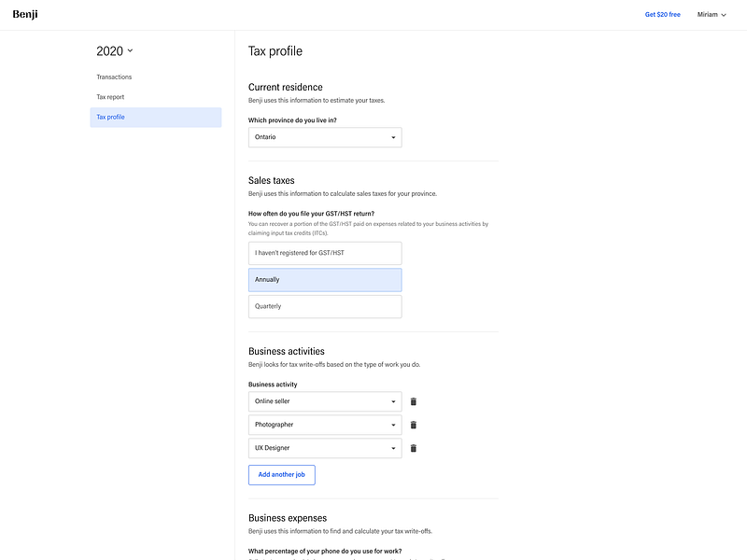
Task: Remove the UX Designer business activity
Action: point(414,448)
